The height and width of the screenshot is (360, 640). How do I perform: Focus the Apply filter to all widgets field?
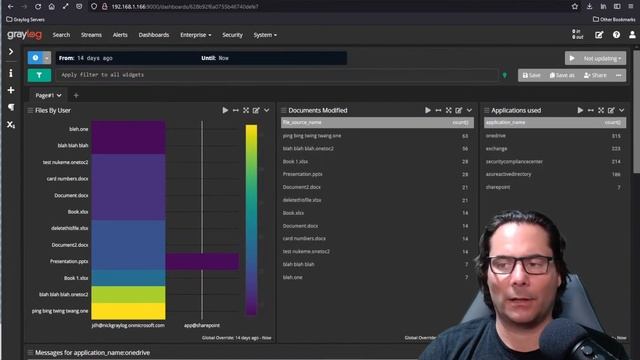277,75
